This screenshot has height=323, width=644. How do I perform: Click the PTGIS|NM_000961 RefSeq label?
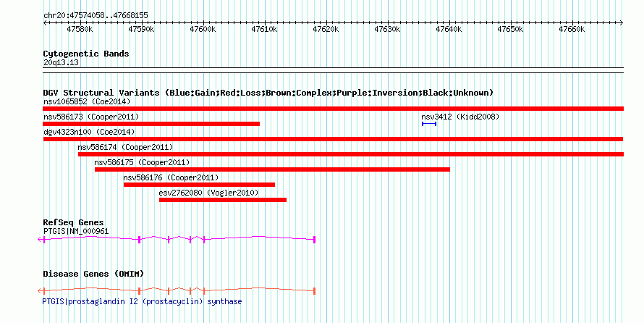point(76,231)
